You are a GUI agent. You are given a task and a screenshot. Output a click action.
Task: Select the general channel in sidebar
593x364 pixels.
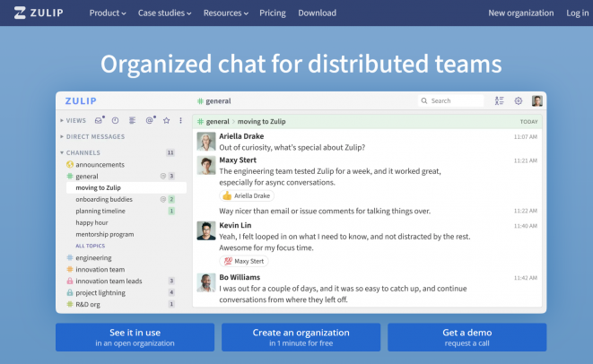(87, 176)
